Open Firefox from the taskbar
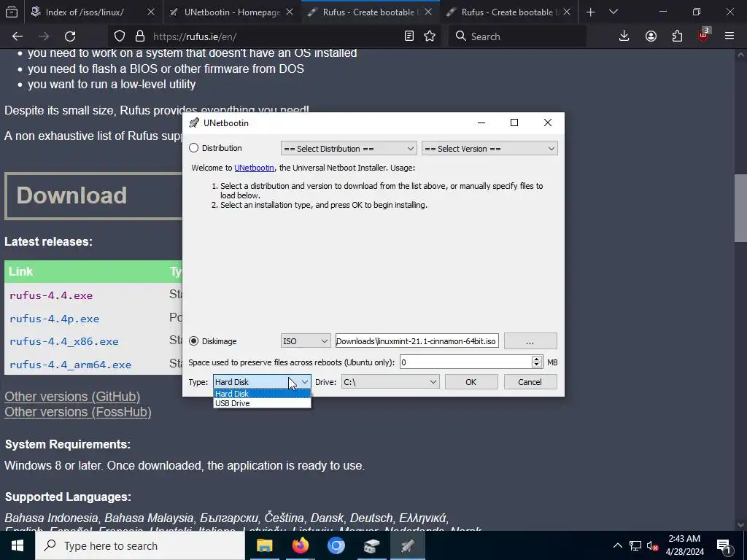Screen dimensions: 747x560 300,545
